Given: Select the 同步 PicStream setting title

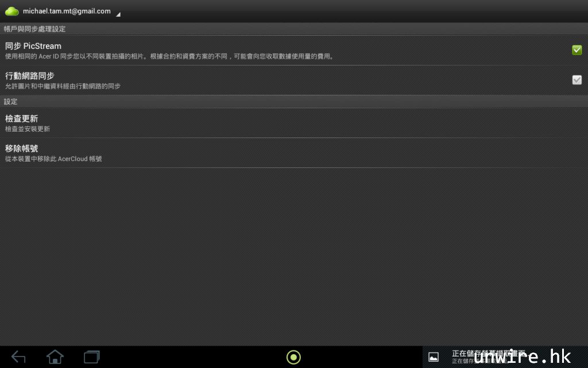Looking at the screenshot, I should point(33,46).
